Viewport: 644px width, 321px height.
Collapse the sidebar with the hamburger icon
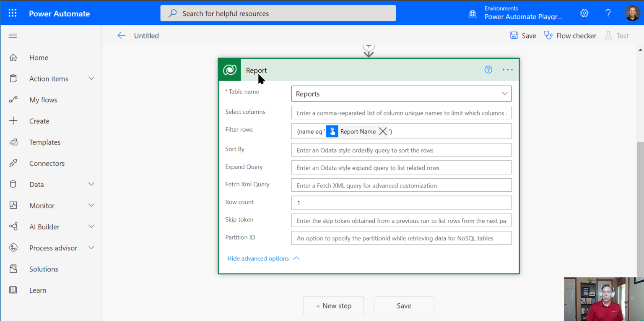[x=13, y=36]
